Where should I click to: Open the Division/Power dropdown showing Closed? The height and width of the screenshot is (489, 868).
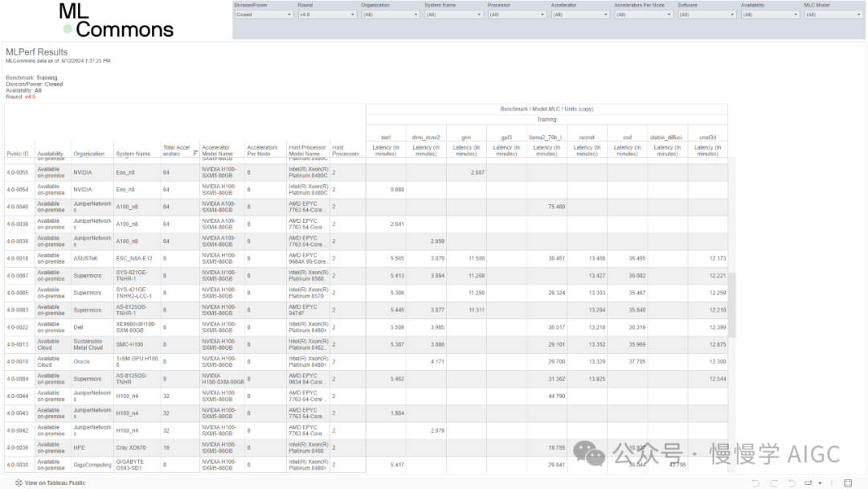pos(264,14)
